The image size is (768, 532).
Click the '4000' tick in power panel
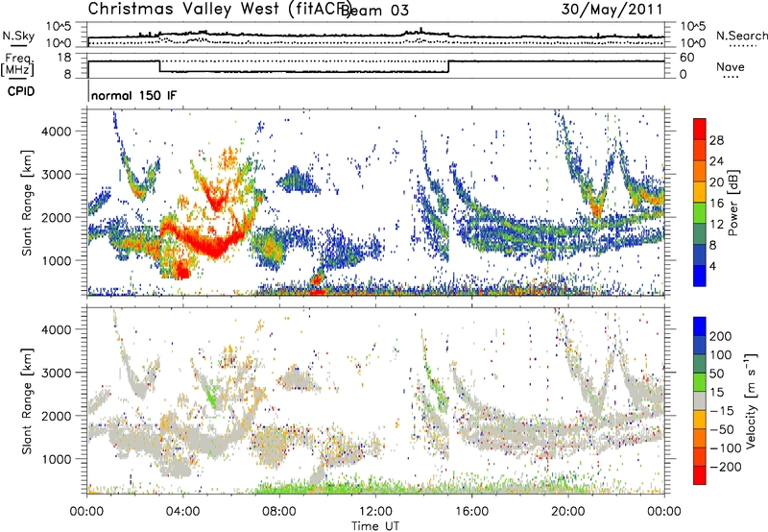click(x=57, y=132)
